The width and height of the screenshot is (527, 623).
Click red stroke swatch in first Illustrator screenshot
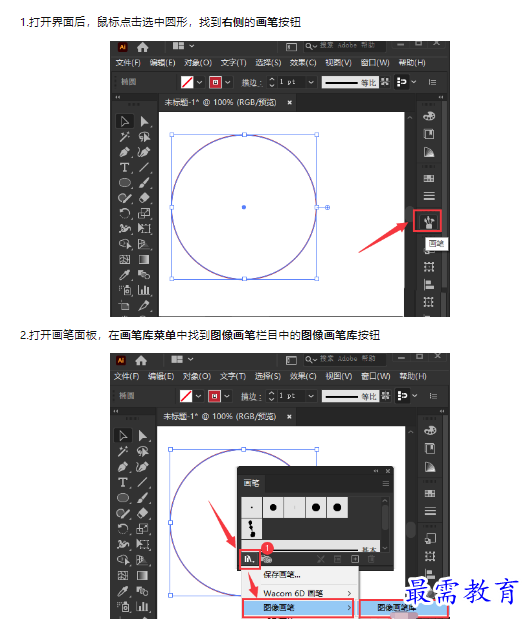pyautogui.click(x=215, y=82)
